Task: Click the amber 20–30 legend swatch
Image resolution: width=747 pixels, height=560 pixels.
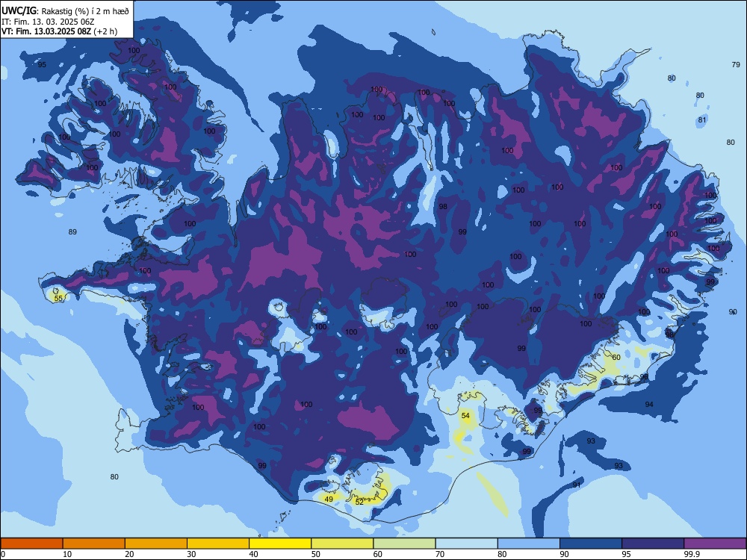Action: coord(156,544)
